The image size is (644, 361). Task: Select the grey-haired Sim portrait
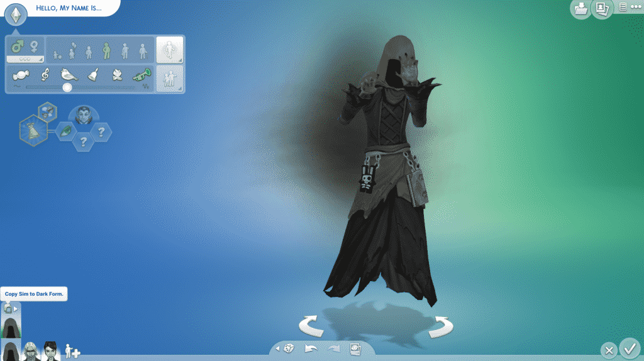[x=31, y=351]
